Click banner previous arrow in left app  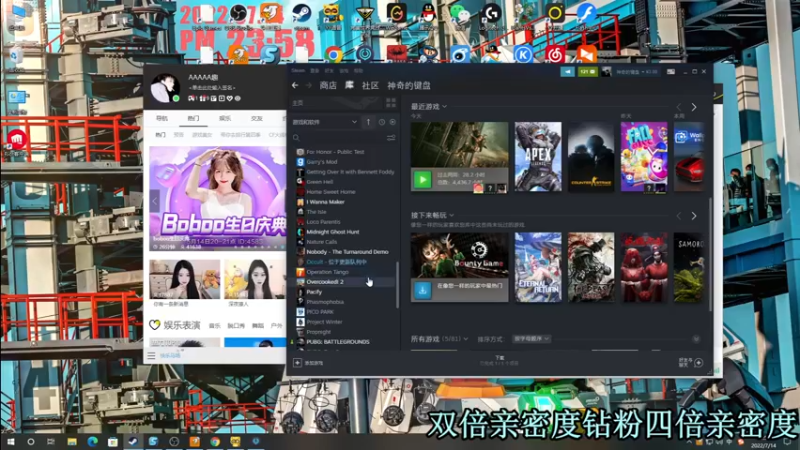click(155, 201)
